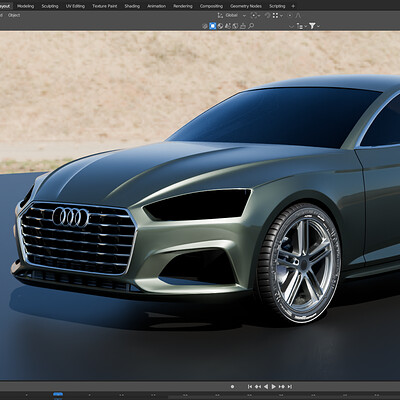
Task: Open the Compositing workspace tab
Action: pos(211,6)
